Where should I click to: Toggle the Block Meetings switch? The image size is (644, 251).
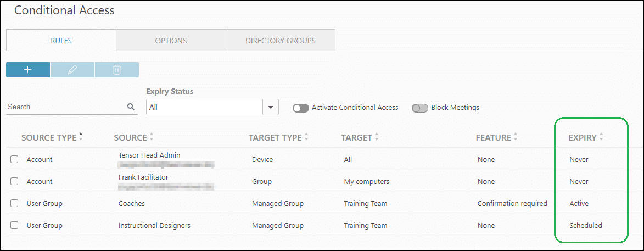[x=420, y=108]
